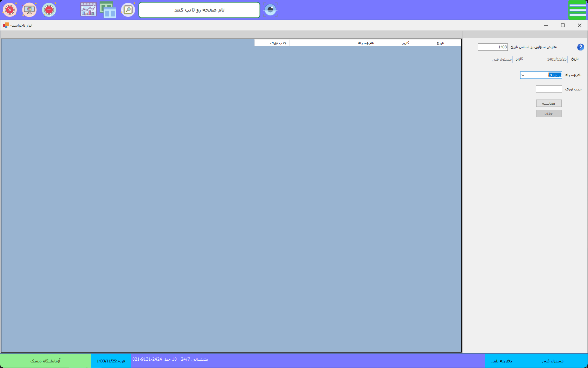Click the desktop monitor icon

click(x=29, y=10)
